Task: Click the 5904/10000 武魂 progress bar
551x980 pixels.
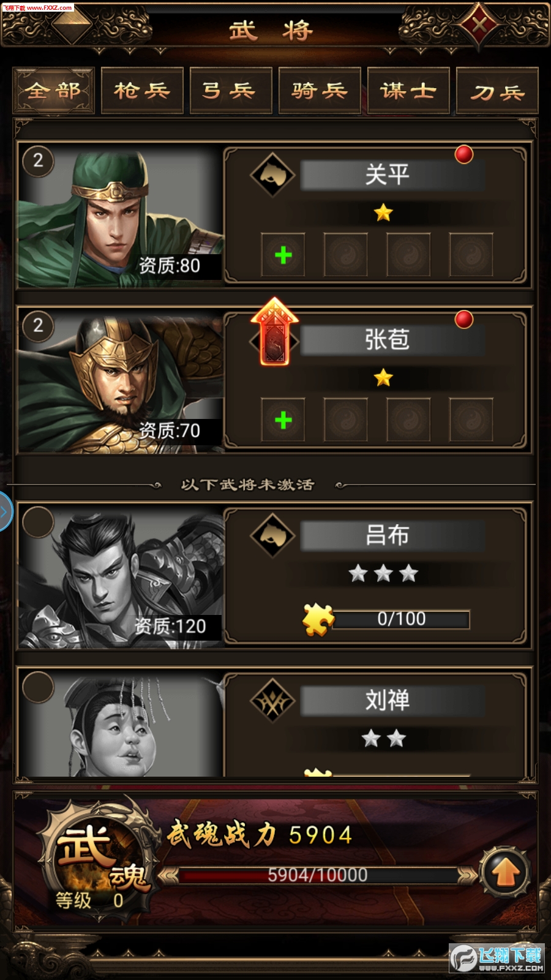Action: coord(317,875)
